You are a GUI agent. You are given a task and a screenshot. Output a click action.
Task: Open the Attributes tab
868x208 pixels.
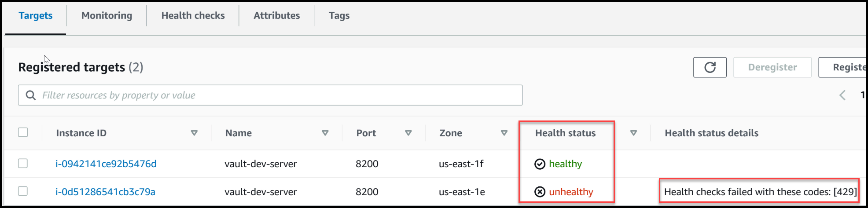pyautogui.click(x=276, y=16)
